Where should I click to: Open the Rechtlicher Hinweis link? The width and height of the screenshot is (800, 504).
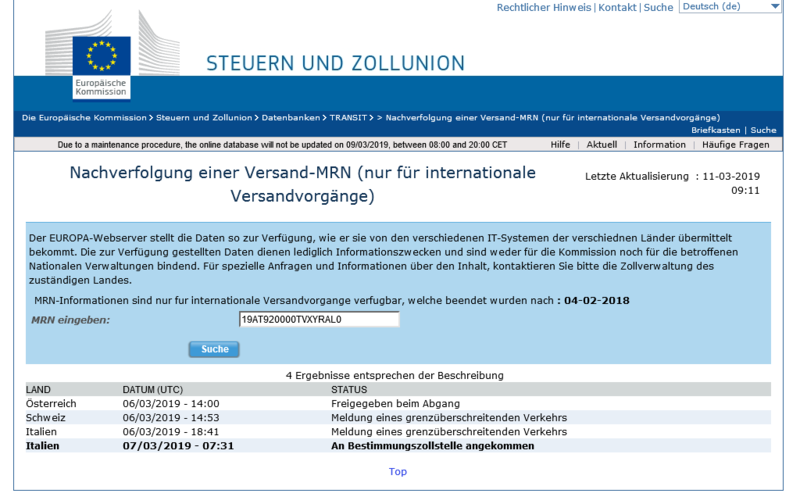click(544, 7)
